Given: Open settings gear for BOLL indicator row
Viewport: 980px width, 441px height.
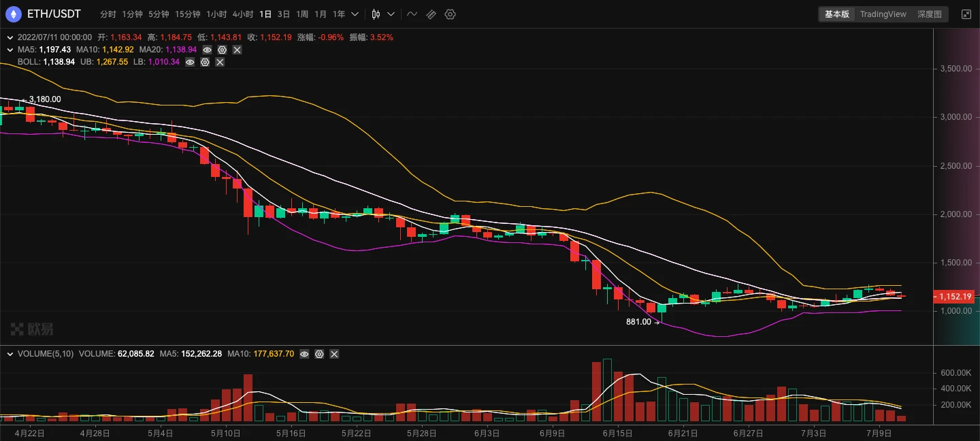Looking at the screenshot, I should [205, 62].
